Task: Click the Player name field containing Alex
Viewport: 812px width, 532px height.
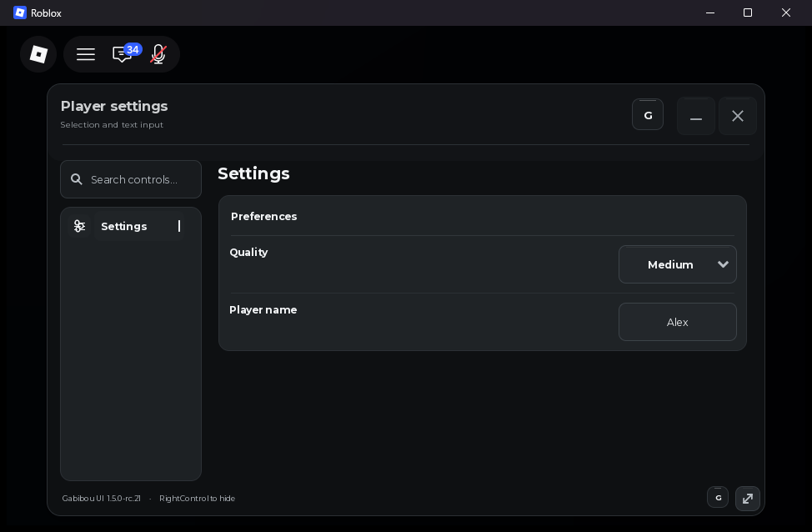Action: (x=677, y=322)
